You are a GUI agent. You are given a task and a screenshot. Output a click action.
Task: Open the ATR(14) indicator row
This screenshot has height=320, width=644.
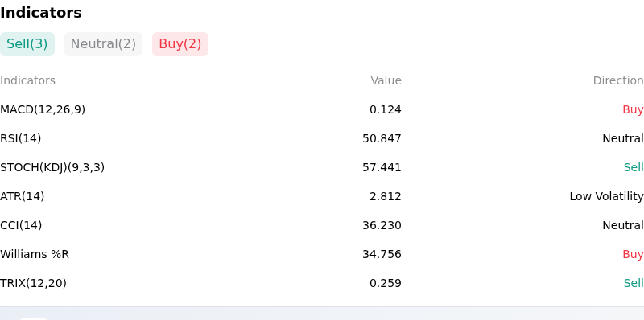click(x=322, y=196)
